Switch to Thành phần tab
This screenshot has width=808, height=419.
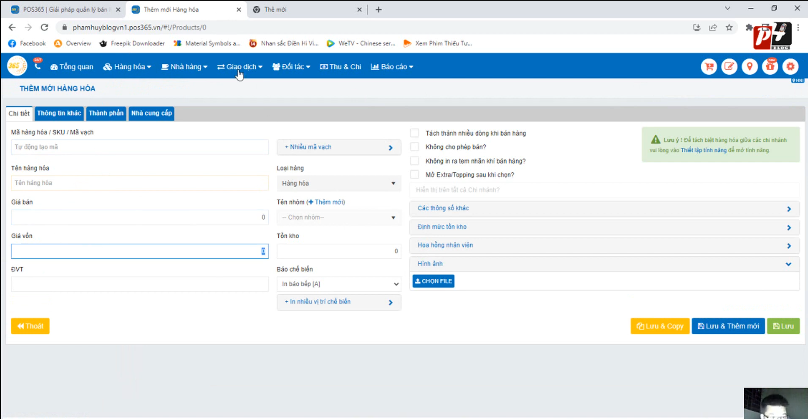(x=106, y=113)
